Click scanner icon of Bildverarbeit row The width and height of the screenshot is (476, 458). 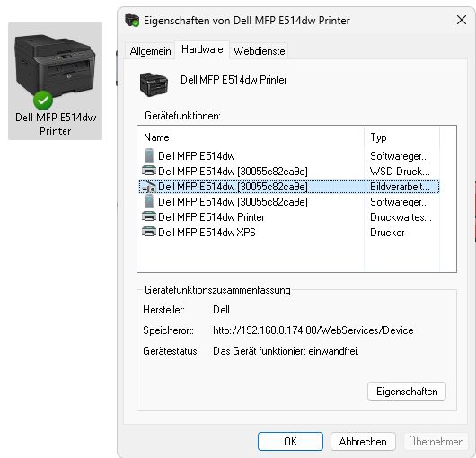tap(149, 186)
